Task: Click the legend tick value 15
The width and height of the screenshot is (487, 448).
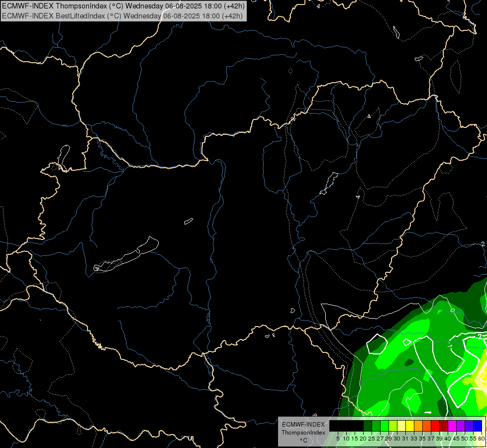Action: point(355,439)
